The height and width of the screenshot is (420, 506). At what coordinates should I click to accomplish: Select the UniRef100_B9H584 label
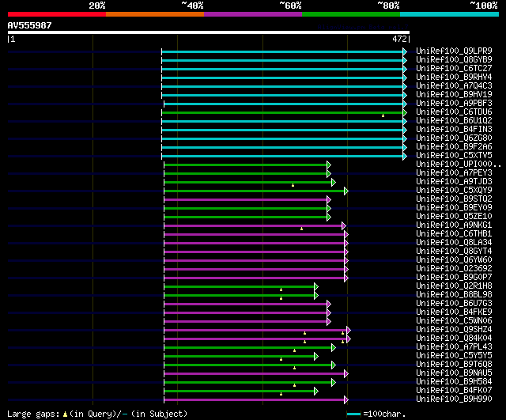pyautogui.click(x=454, y=382)
